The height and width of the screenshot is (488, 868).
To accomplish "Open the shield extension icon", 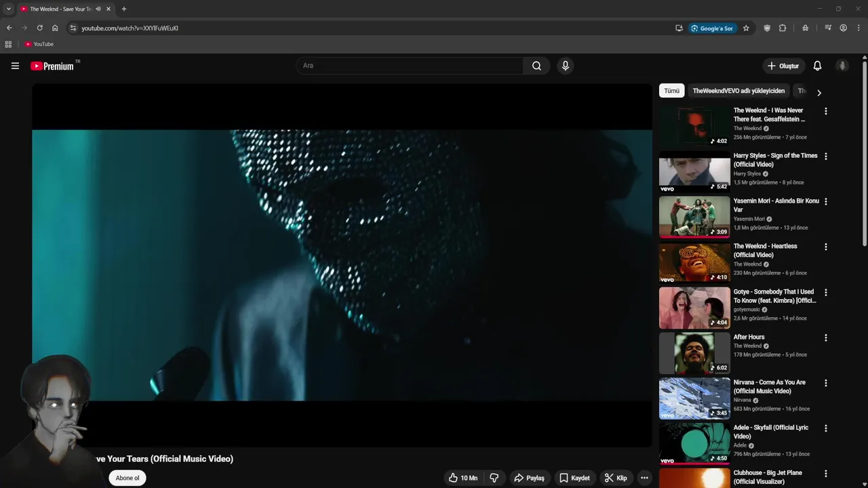I will (x=767, y=28).
